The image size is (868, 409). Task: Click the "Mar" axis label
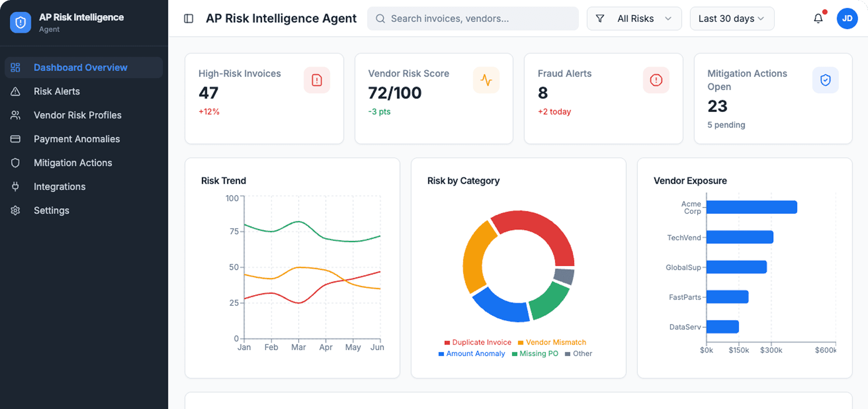tap(299, 347)
